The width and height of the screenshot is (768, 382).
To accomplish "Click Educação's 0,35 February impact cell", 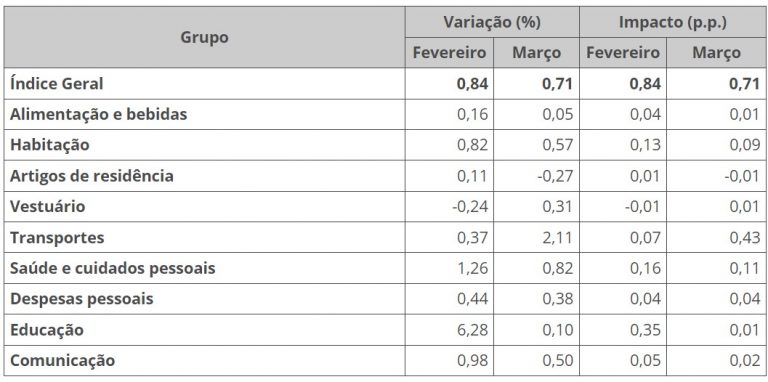I will (x=623, y=330).
